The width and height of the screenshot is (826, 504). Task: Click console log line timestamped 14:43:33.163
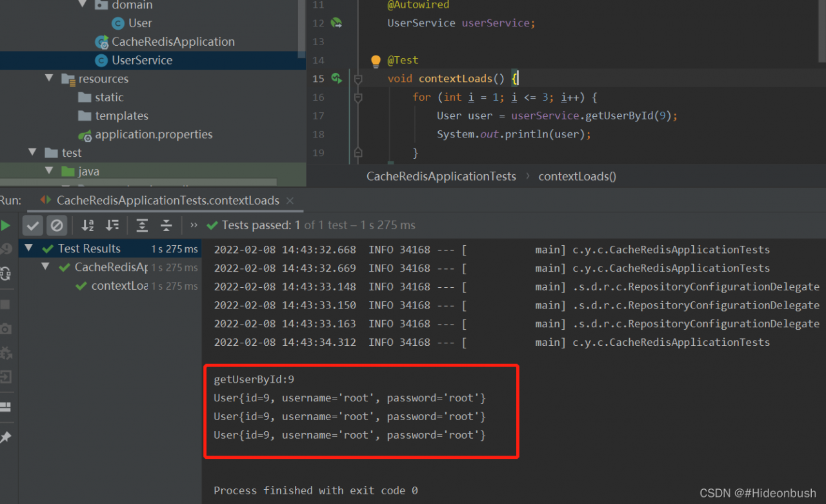(516, 324)
